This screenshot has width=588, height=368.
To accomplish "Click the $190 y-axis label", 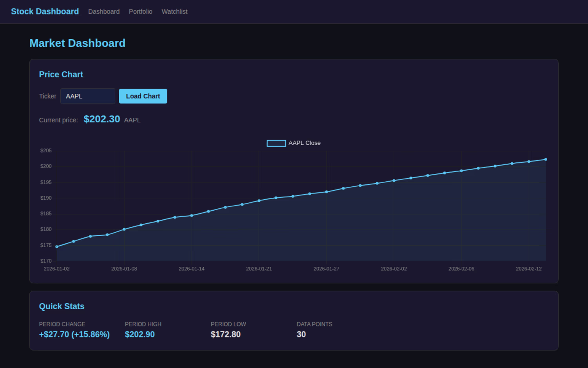I will [x=46, y=198].
